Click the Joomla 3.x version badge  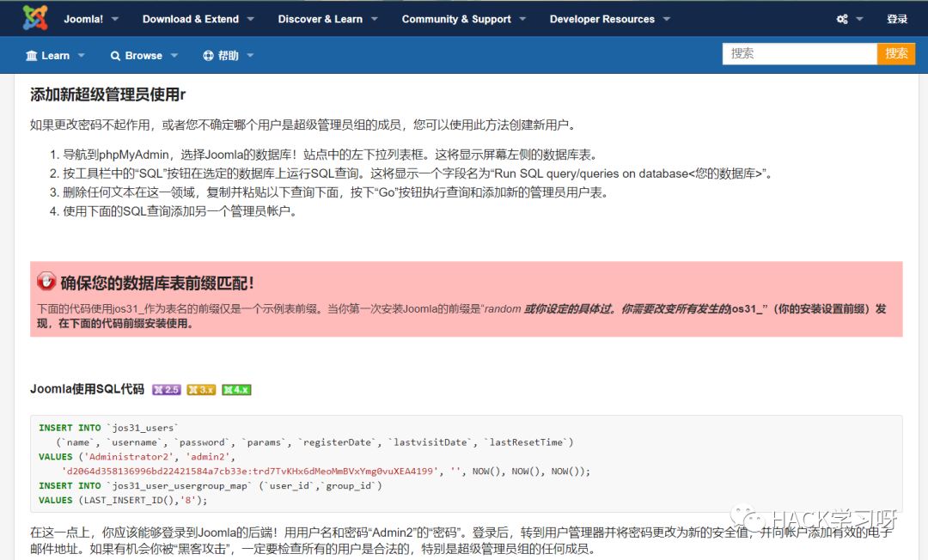pyautogui.click(x=201, y=390)
